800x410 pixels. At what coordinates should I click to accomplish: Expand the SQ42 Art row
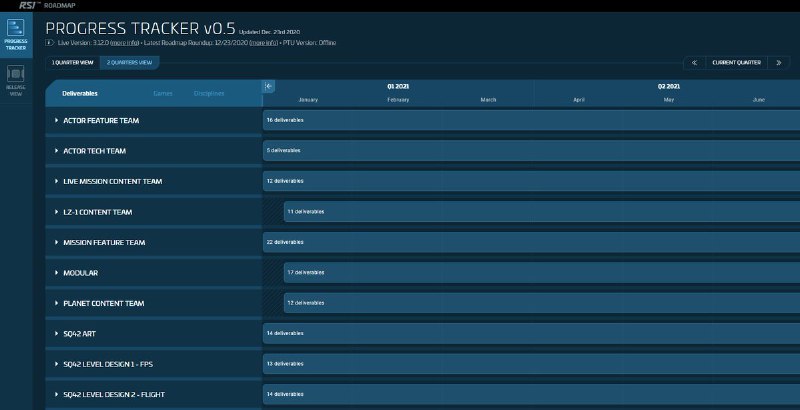pyautogui.click(x=57, y=332)
